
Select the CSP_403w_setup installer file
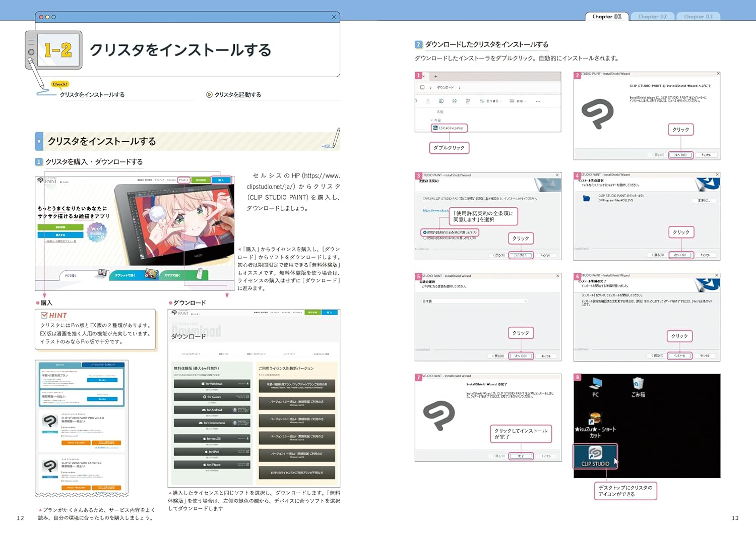coord(449,128)
